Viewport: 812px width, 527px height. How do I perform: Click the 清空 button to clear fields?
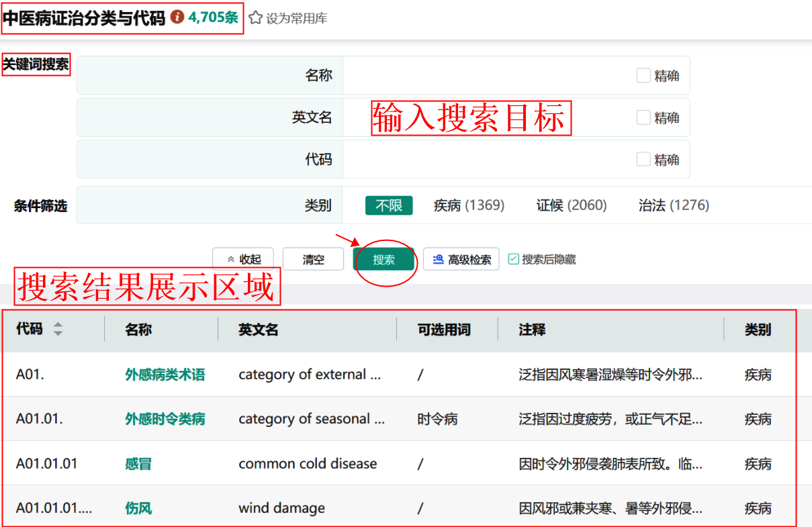coord(313,260)
